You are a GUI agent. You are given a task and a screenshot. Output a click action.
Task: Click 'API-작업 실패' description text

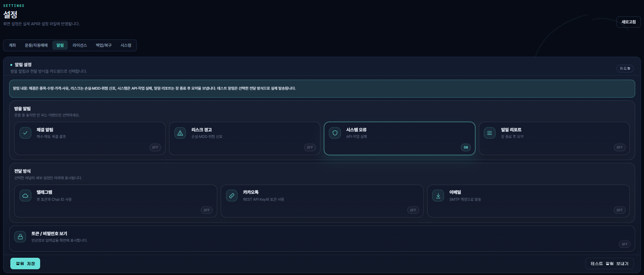[x=356, y=137]
